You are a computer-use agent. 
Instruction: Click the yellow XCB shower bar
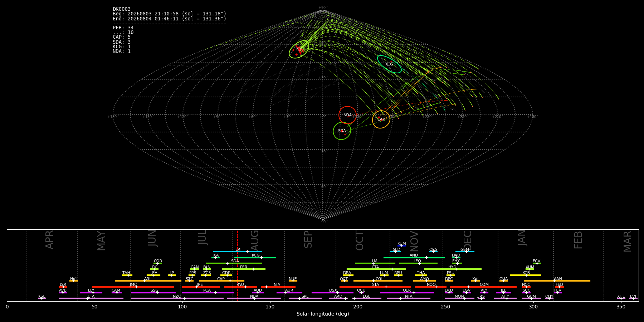click(x=525, y=275)
